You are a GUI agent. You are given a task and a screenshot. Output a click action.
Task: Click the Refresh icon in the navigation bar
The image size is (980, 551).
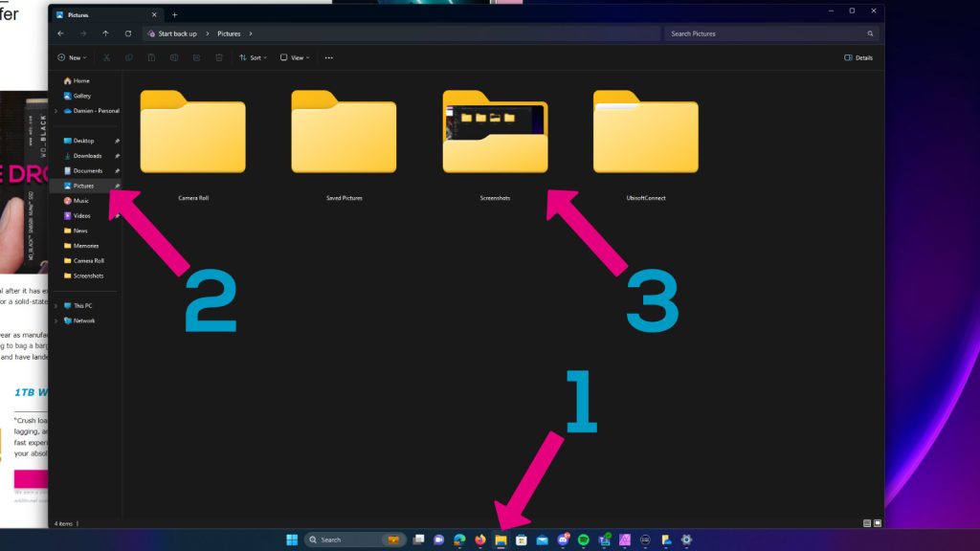[x=128, y=33]
